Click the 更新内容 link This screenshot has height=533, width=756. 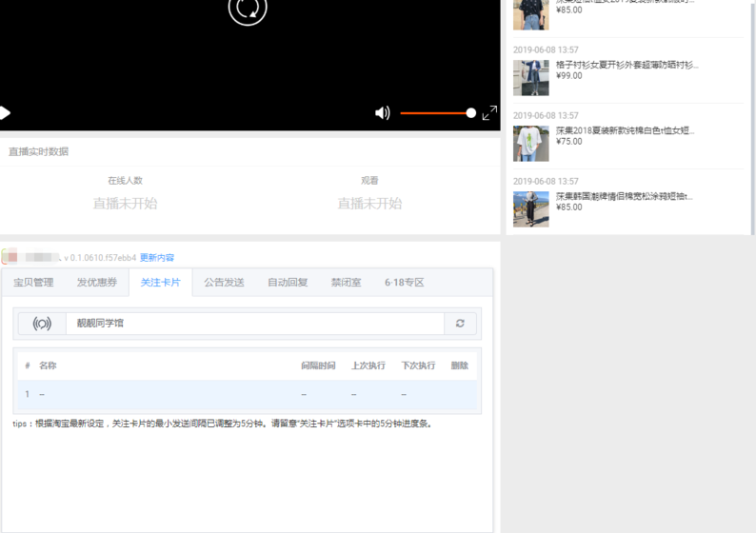tap(157, 258)
